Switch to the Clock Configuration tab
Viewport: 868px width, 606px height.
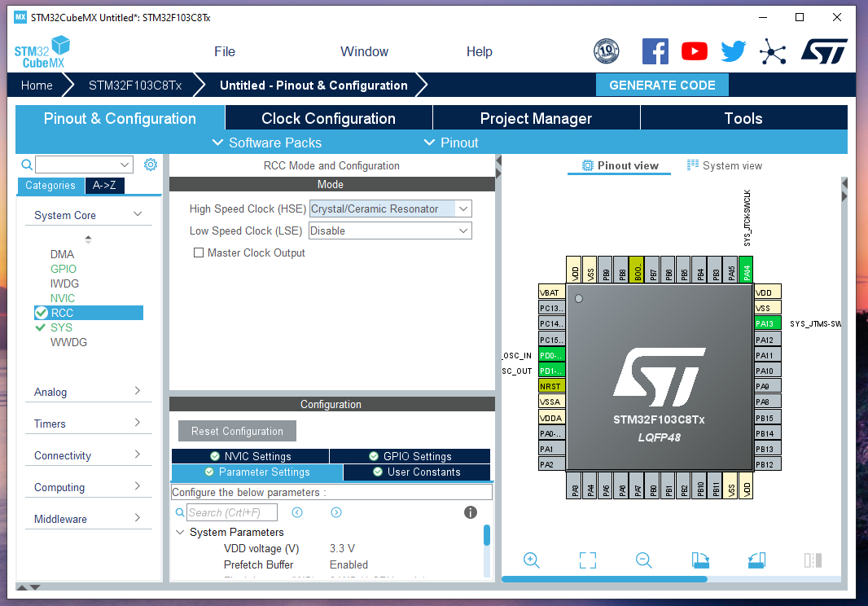329,118
